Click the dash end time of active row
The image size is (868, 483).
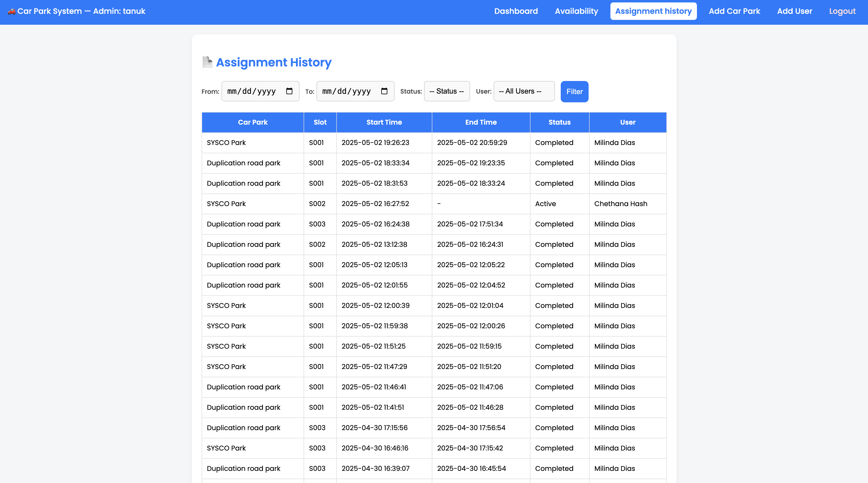point(439,204)
